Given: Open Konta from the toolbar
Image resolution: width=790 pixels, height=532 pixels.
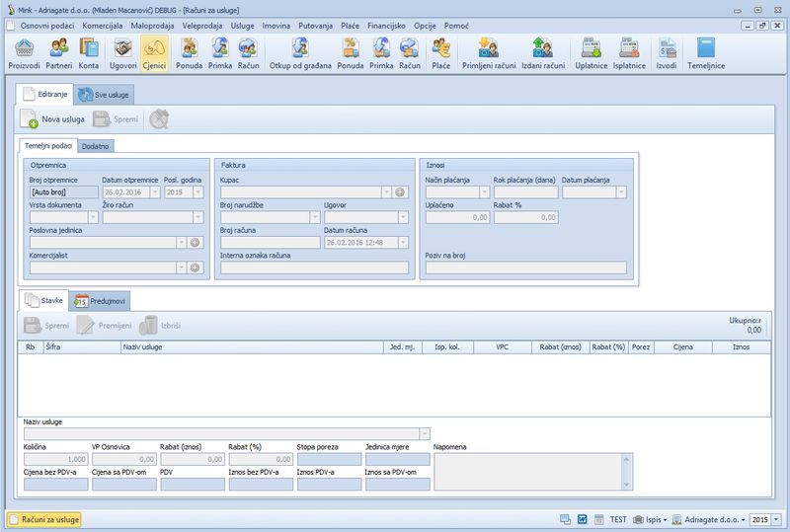Looking at the screenshot, I should click(89, 52).
